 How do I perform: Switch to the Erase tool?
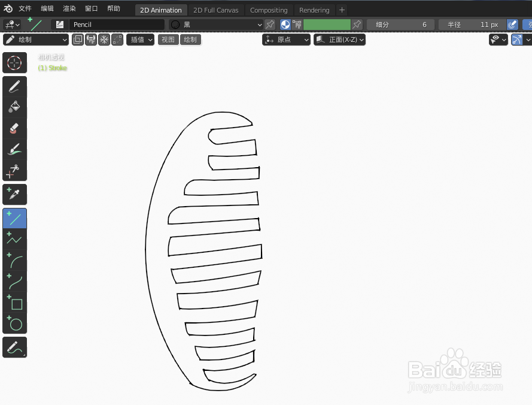point(14,128)
